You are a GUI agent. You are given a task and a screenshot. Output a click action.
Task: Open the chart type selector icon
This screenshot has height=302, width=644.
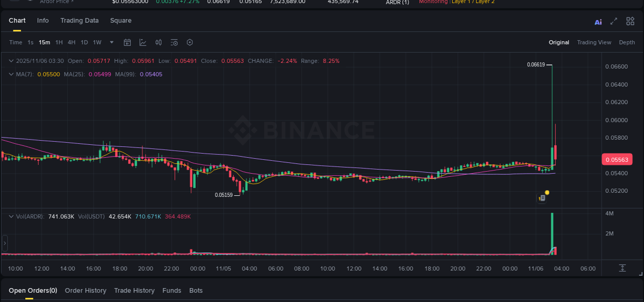point(143,42)
